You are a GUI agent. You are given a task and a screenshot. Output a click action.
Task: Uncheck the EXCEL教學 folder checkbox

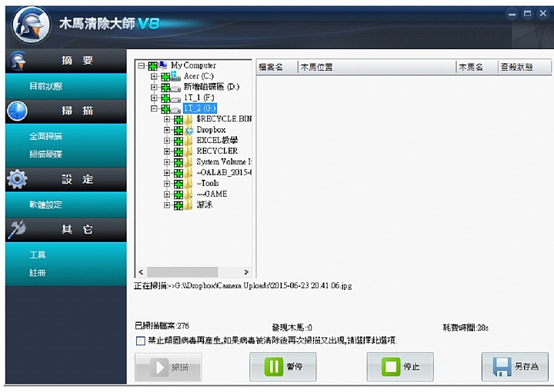[179, 141]
